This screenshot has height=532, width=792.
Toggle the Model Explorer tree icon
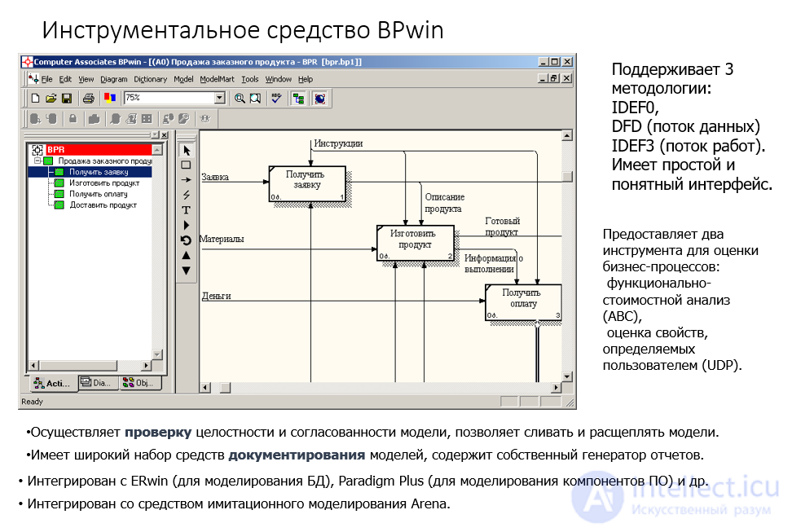tap(298, 98)
